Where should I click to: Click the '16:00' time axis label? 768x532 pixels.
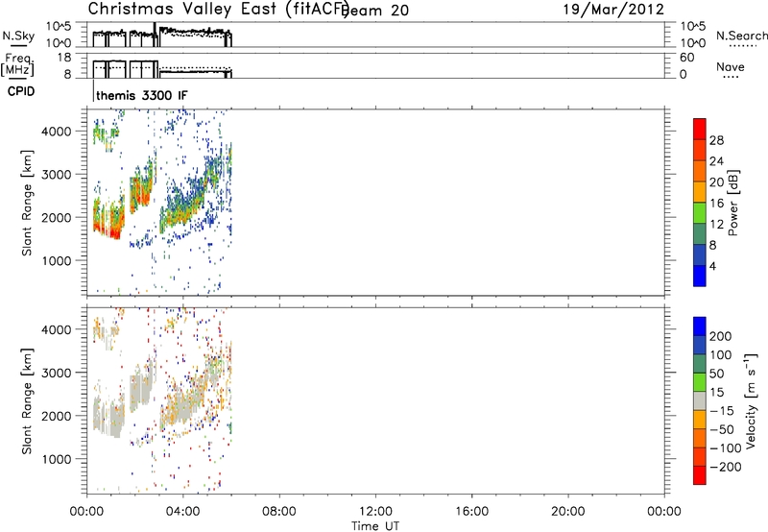coord(471,512)
